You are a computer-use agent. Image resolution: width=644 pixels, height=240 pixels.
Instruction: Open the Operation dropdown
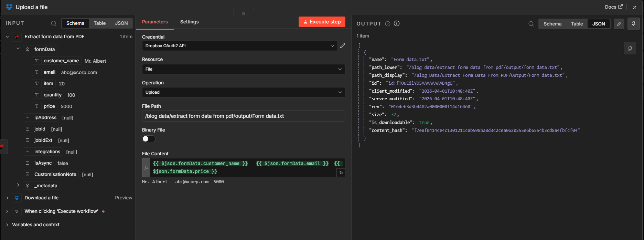click(243, 92)
